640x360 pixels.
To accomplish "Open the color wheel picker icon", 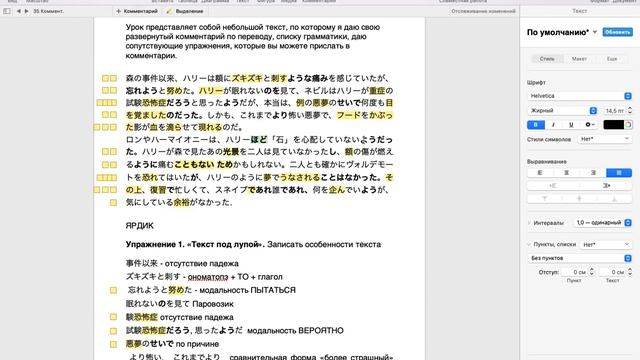I will (628, 124).
